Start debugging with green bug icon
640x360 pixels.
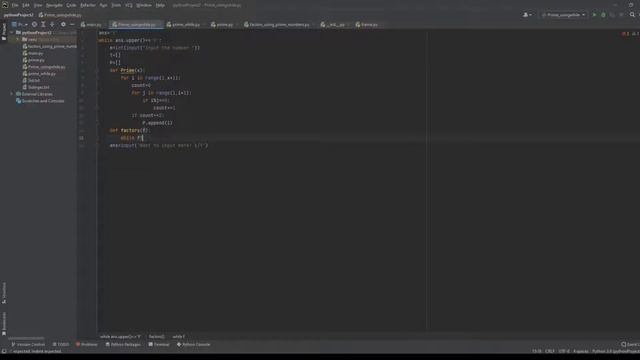coord(603,15)
